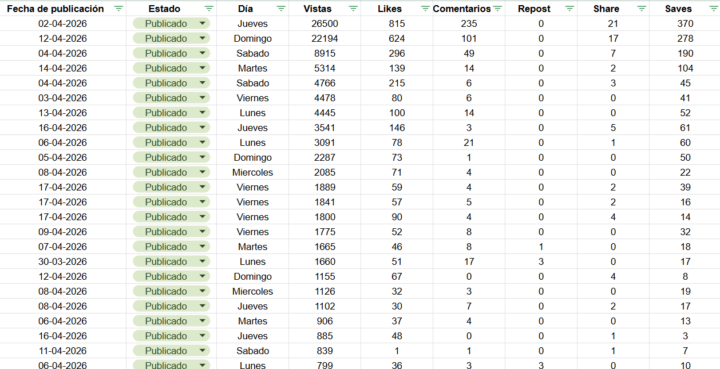Open Publicado dropdown in the 5314 views row

click(202, 68)
